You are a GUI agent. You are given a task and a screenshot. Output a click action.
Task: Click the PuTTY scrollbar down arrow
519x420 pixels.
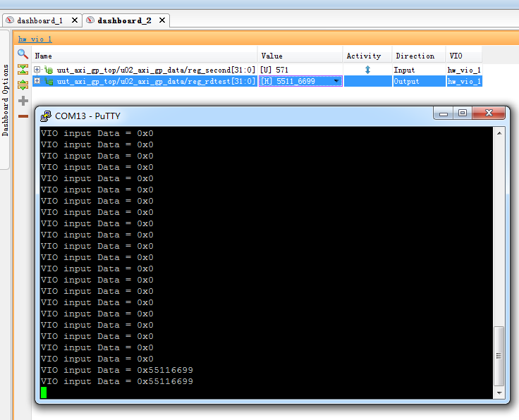point(499,393)
